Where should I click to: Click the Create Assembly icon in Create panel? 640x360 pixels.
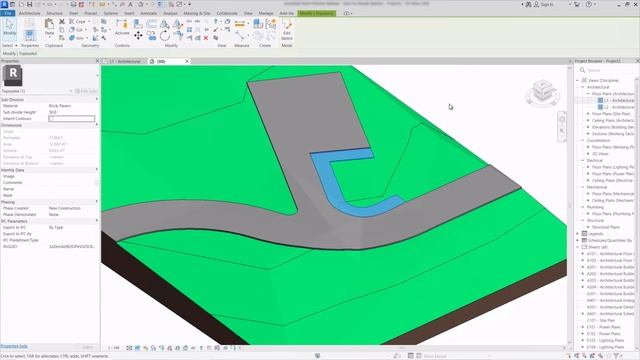(258, 24)
